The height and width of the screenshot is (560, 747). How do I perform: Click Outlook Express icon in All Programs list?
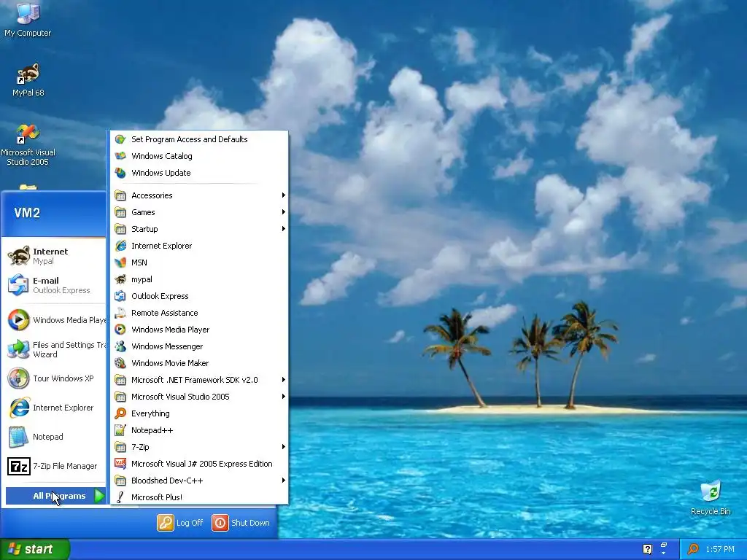click(120, 296)
